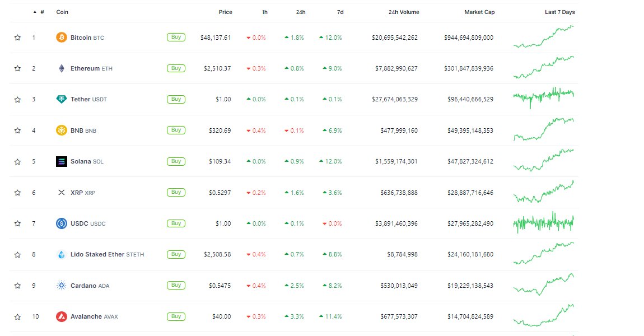Open Avalanche's 7-day sparkline chart
644x336 pixels.
[543, 315]
